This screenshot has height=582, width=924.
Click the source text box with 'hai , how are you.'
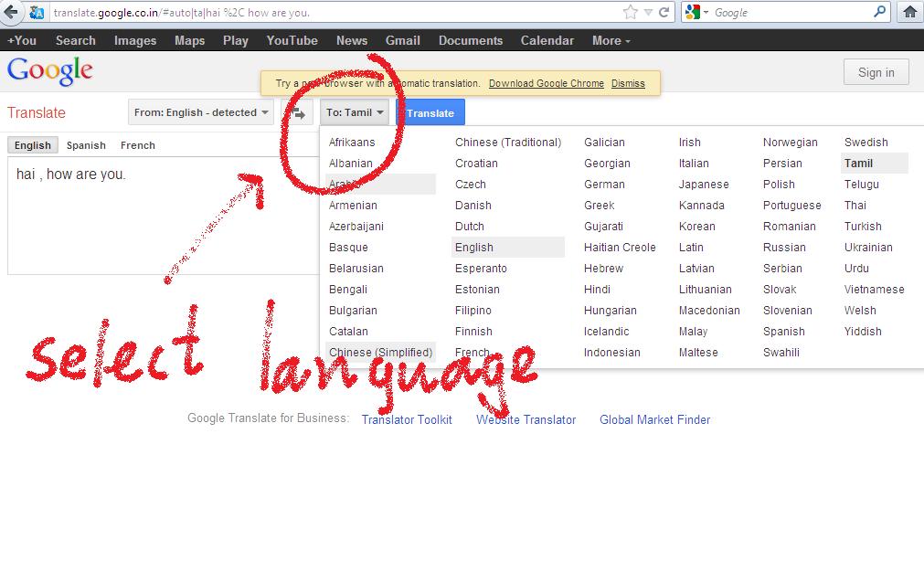click(164, 216)
